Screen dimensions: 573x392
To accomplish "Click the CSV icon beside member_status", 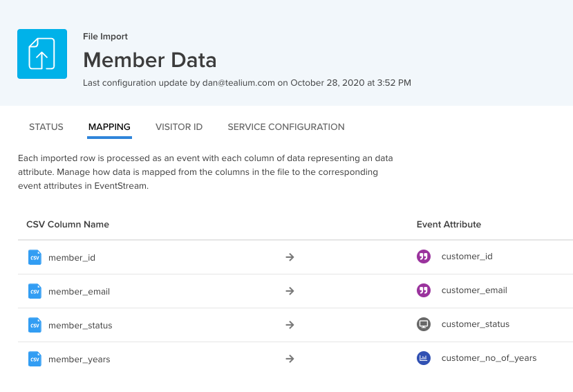I will point(35,325).
